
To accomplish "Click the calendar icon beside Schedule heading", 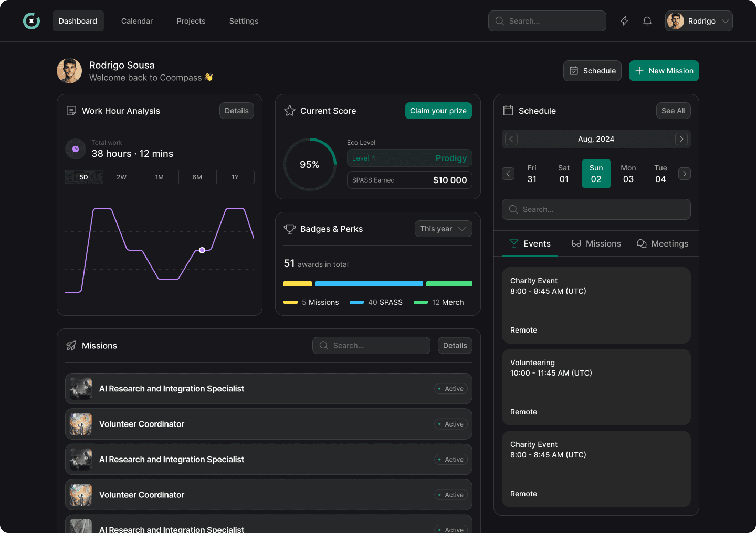I will click(x=508, y=111).
